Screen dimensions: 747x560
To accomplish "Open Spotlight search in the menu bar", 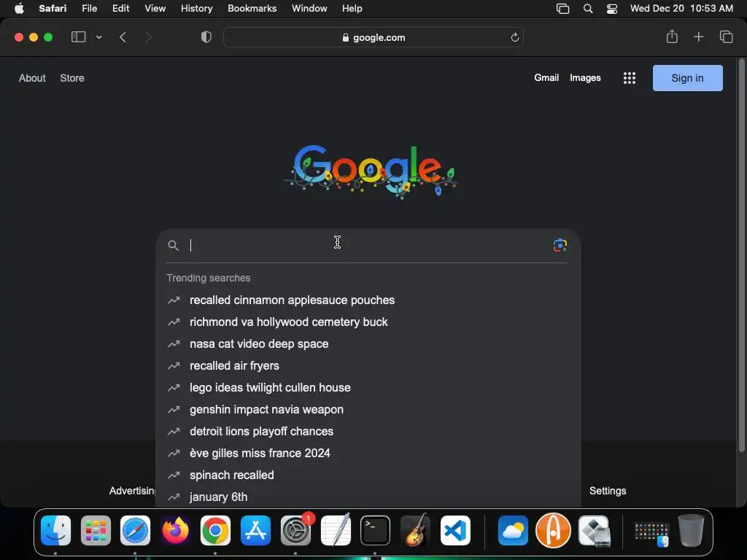I will (x=588, y=9).
